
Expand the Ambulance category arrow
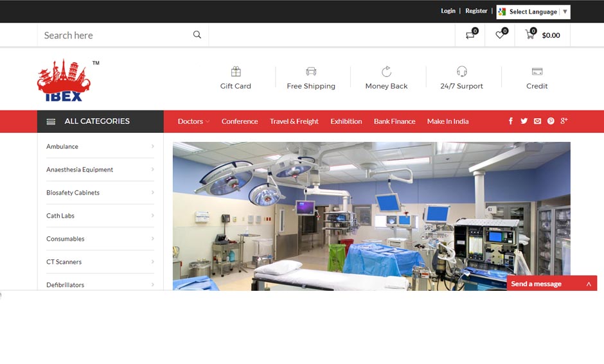tap(152, 146)
